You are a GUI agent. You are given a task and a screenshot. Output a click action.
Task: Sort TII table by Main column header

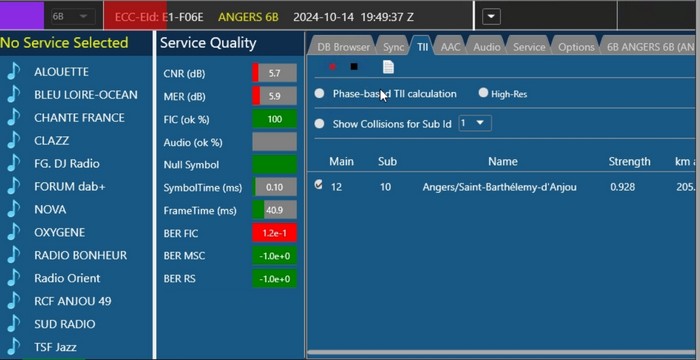[342, 161]
